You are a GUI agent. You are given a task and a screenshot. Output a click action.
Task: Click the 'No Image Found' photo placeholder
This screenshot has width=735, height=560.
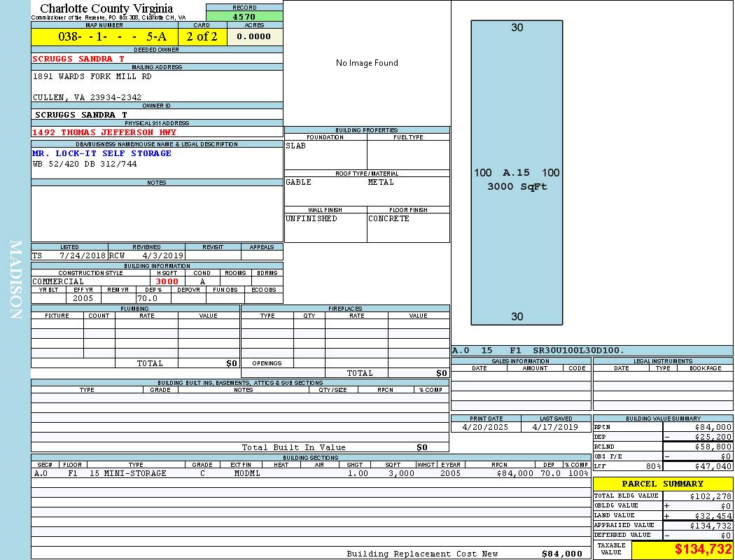367,63
